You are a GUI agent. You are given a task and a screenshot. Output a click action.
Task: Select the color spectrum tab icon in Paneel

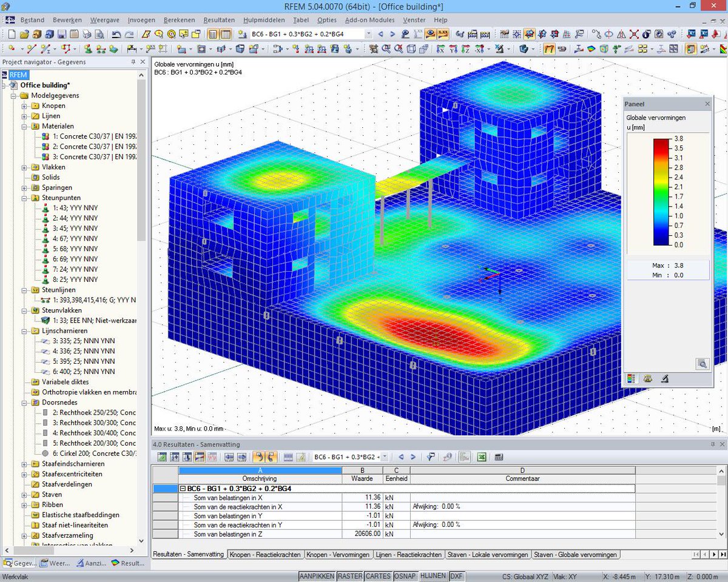pyautogui.click(x=631, y=378)
